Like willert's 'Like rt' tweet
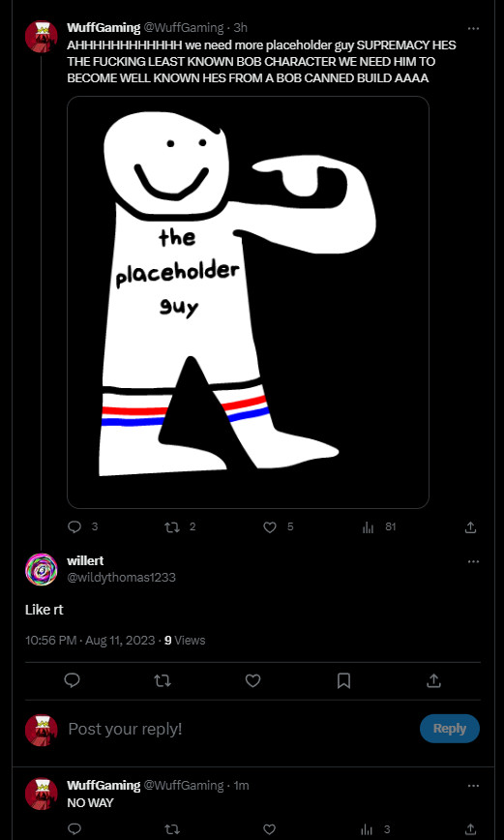Screen dimensions: 504x840 [252, 681]
